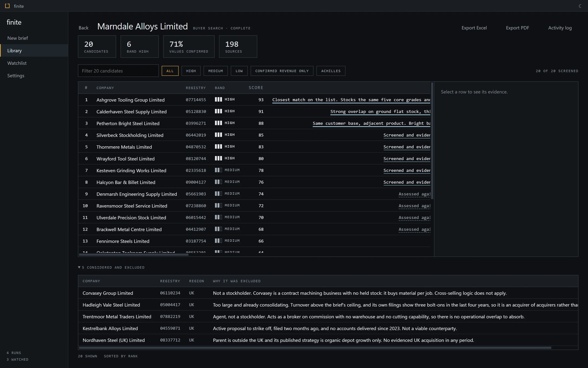Click Kestrelbank Alloys Limited

110,328
